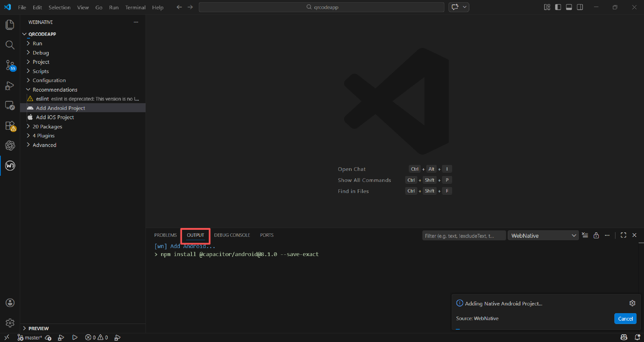Open the chat dropdown arrow in title bar
644x342 pixels.
(x=465, y=7)
